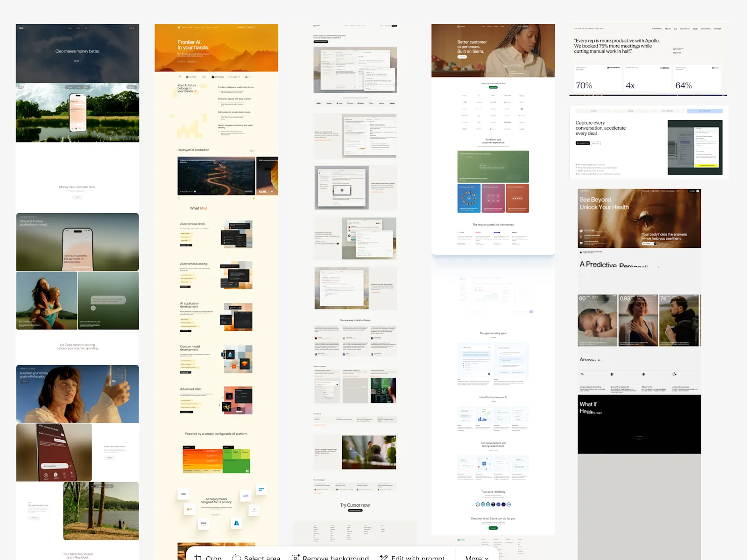Choose the See Beyond Unlock Your Health screenshot
This screenshot has width=747, height=560.
639,373
